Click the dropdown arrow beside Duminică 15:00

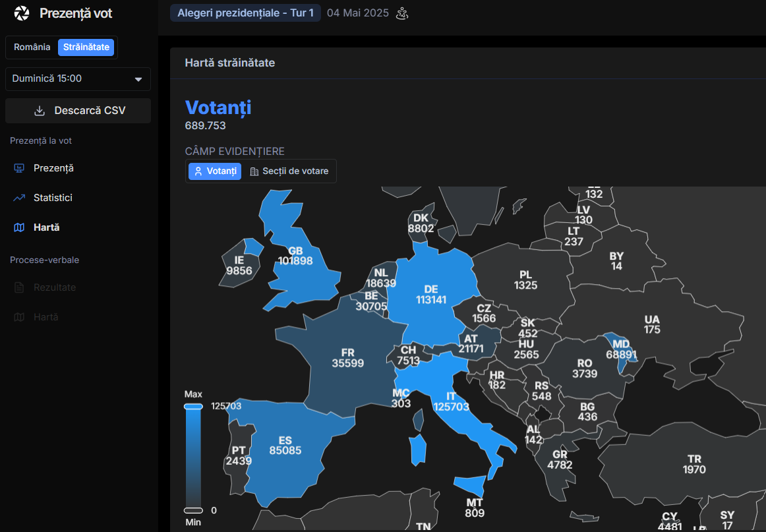click(138, 79)
